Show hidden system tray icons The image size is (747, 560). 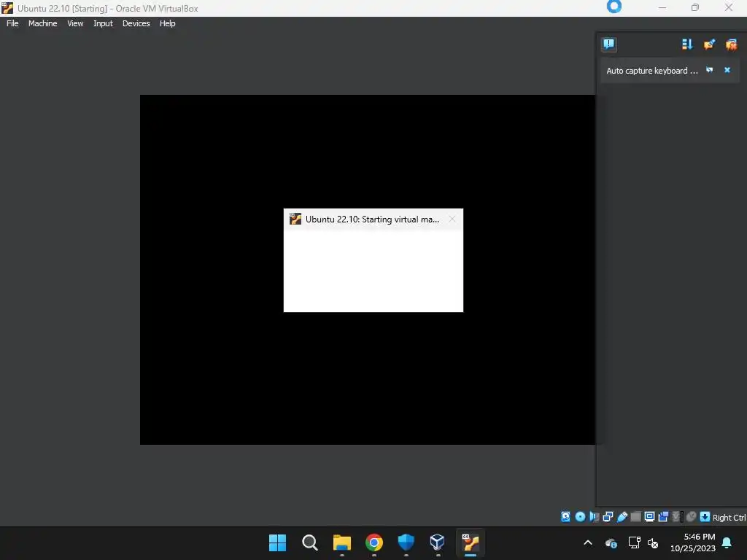click(x=588, y=542)
